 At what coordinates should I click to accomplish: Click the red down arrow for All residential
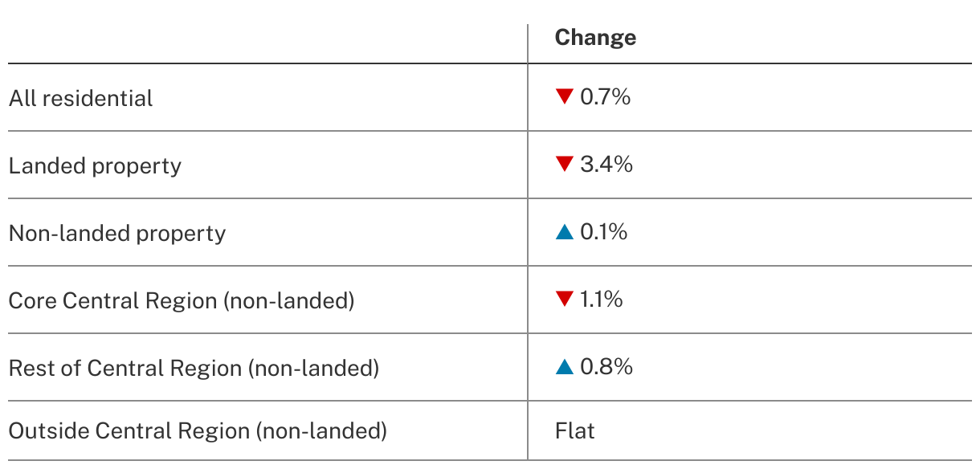pos(564,97)
